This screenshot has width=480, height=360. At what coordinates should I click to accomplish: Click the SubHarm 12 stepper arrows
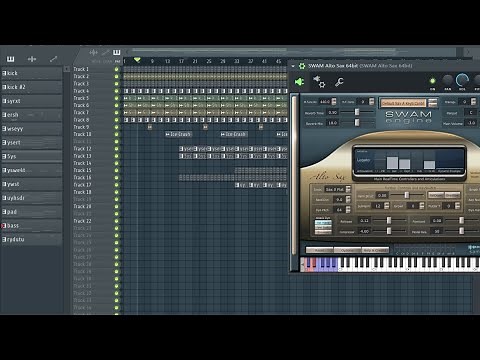click(x=387, y=206)
